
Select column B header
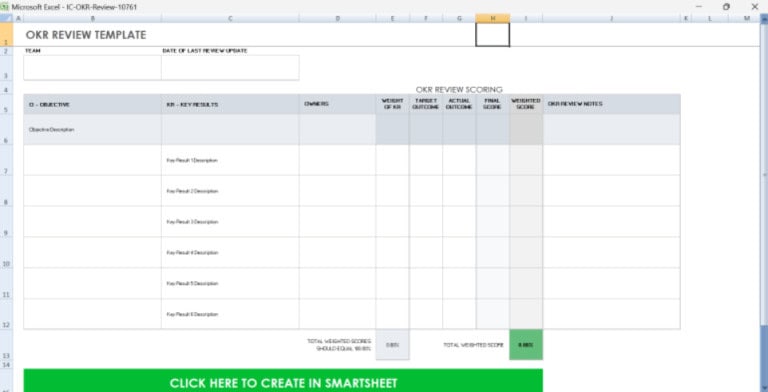click(x=93, y=18)
